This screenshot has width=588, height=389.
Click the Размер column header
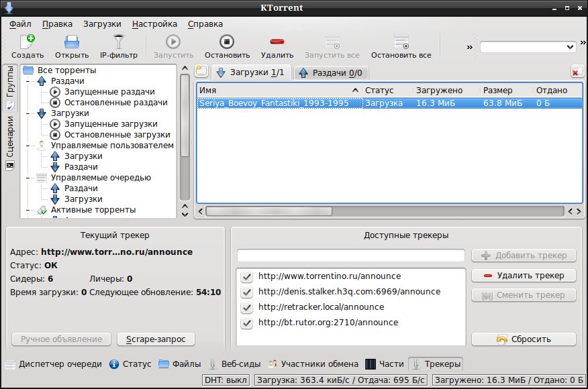pos(506,91)
